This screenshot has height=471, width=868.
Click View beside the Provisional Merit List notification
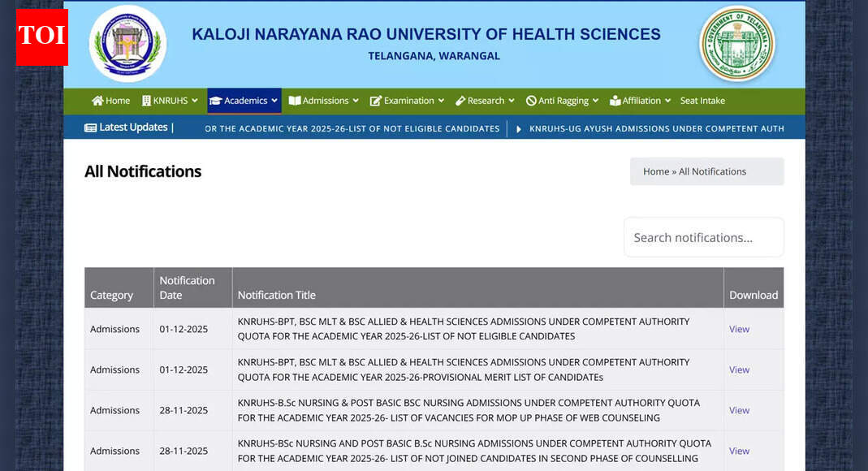[x=739, y=369]
